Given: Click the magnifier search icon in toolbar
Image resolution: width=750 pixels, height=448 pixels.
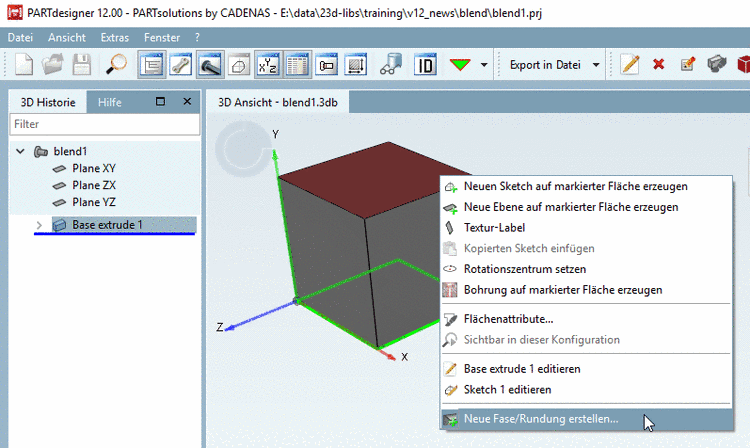Looking at the screenshot, I should pyautogui.click(x=117, y=64).
